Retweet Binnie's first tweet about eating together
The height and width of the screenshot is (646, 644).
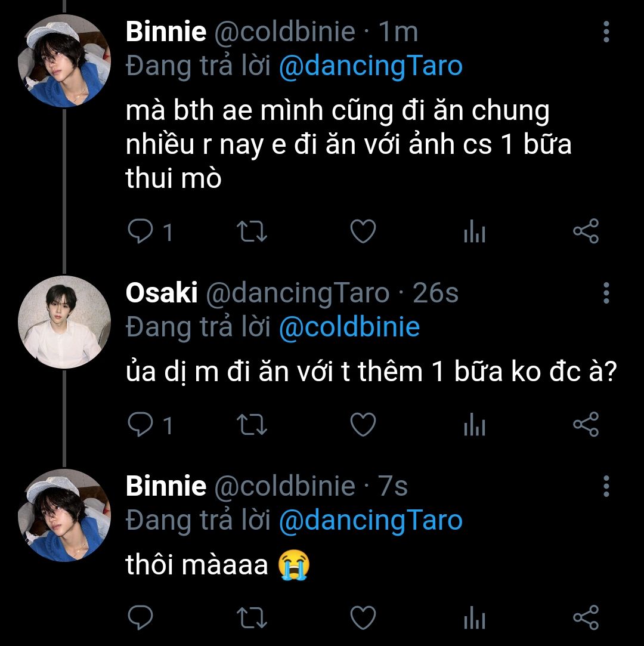pos(252,232)
